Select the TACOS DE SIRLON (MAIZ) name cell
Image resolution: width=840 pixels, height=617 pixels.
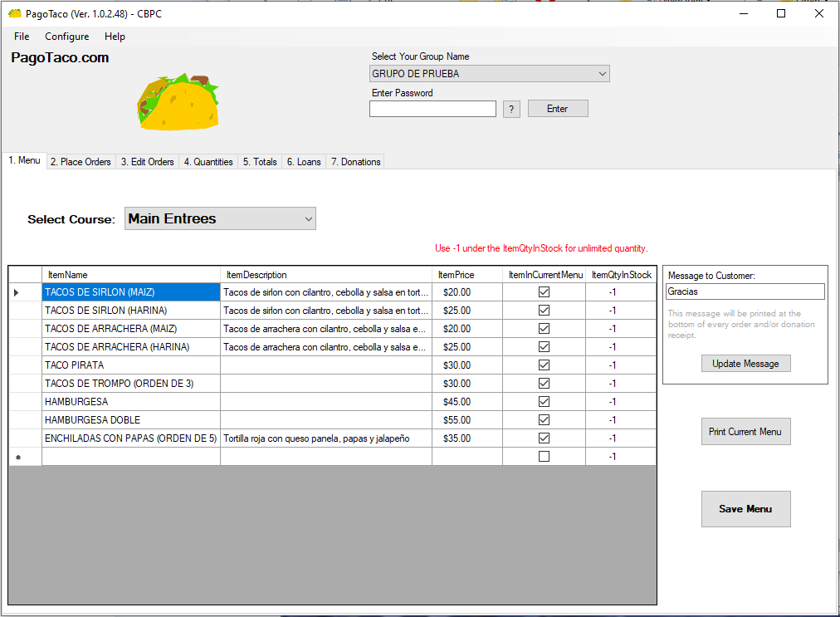click(131, 292)
